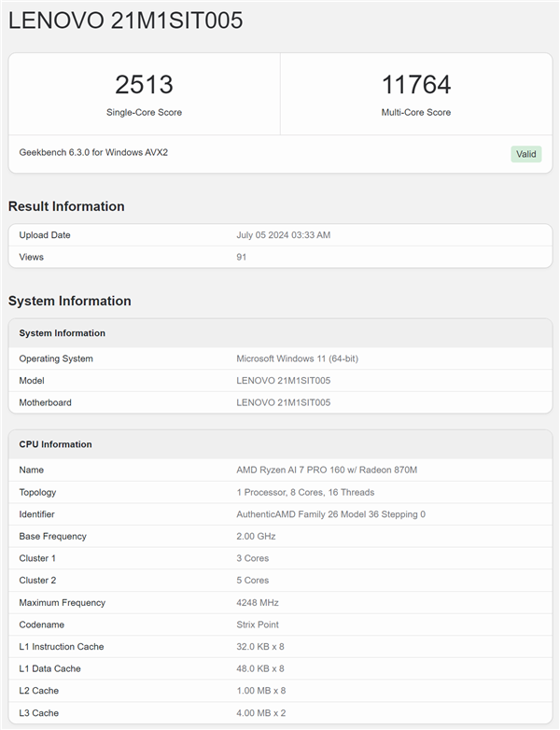This screenshot has height=730, width=560.
Task: Click the Result Information heading
Action: pyautogui.click(x=66, y=206)
